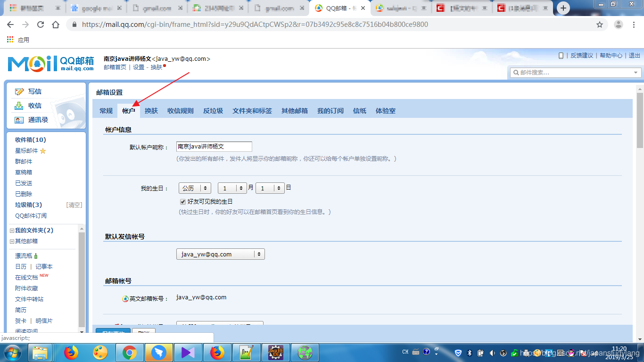
Task: Click the bottle icon beside 漂流瓶
Action: 36,256
